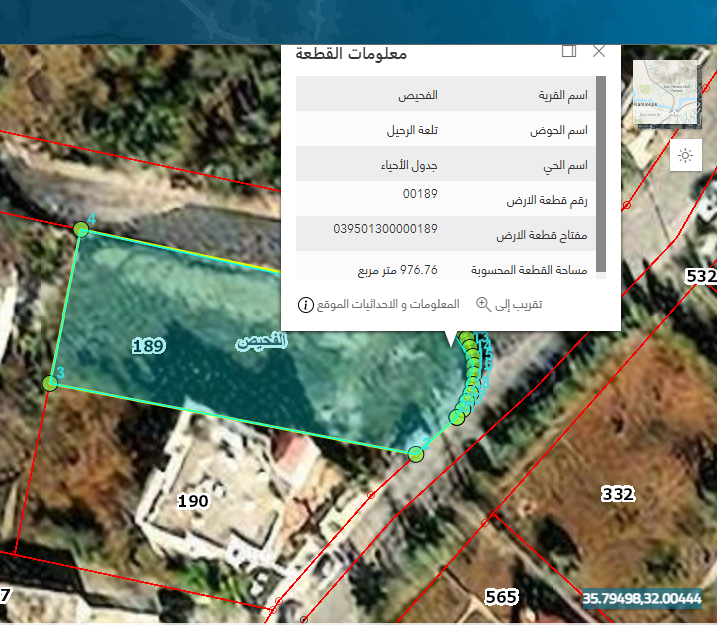The width and height of the screenshot is (717, 625).
Task: Select vertex point 4 on parcel
Action: coord(81,230)
